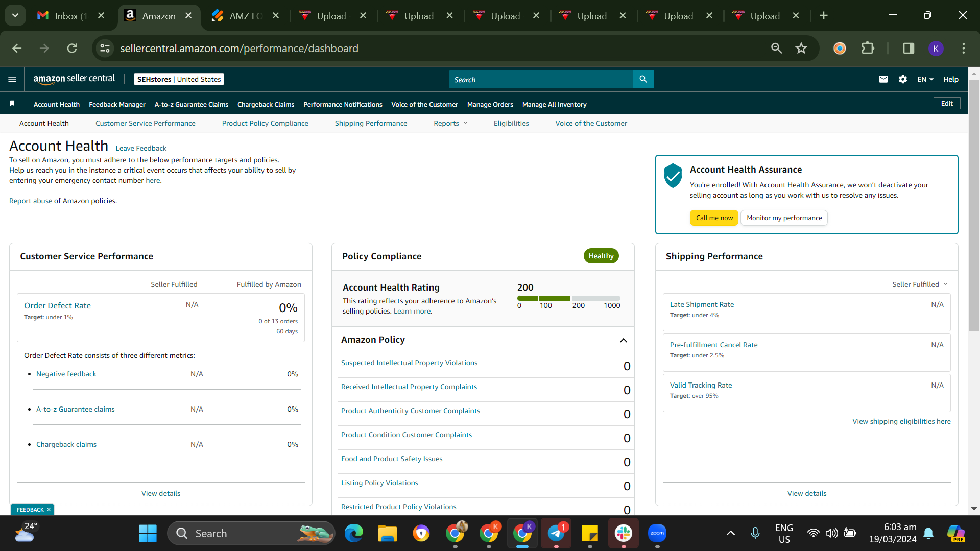
Task: Open Feedback Manager in the top menu
Action: 117,104
